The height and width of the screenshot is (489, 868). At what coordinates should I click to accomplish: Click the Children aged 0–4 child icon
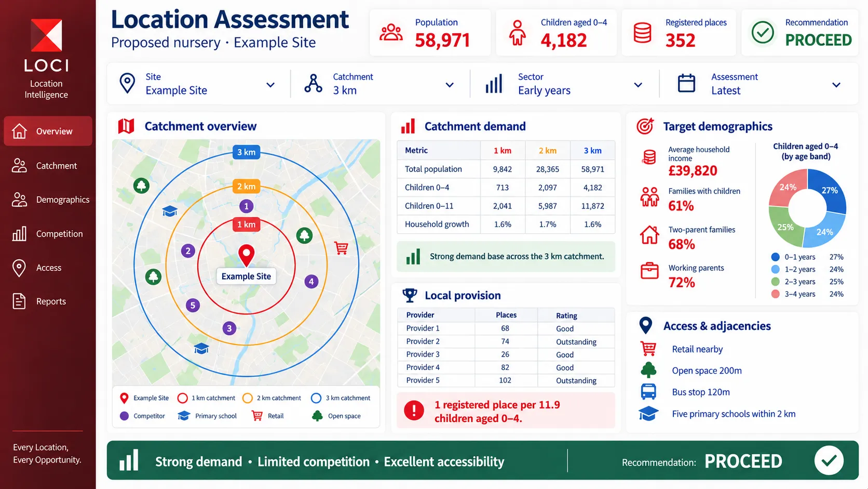(517, 33)
